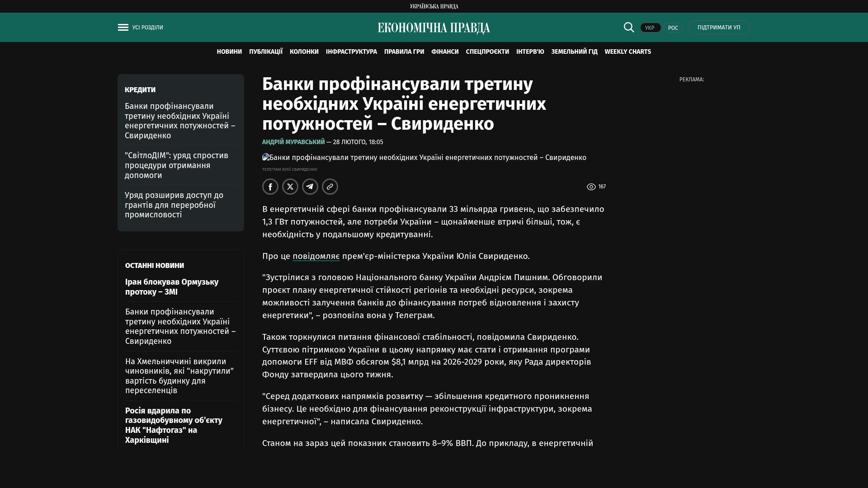Open the ФІНАНСИ menu item

445,52
